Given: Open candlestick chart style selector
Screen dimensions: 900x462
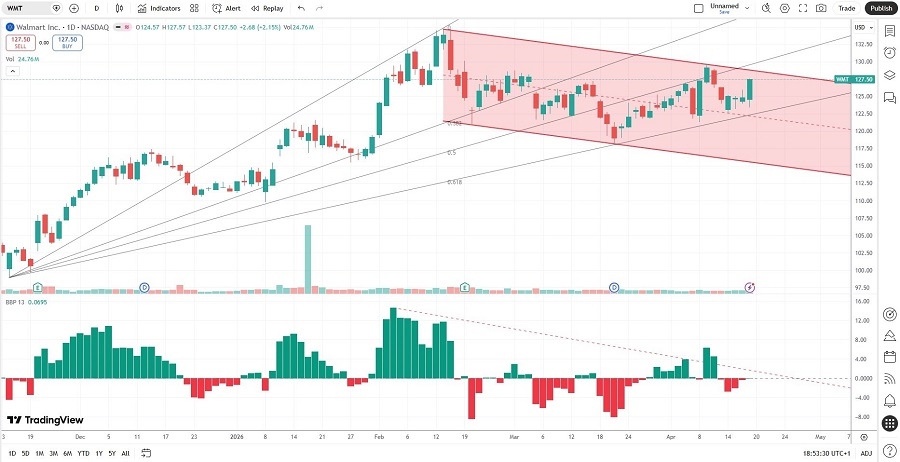Looking at the screenshot, I should (119, 8).
